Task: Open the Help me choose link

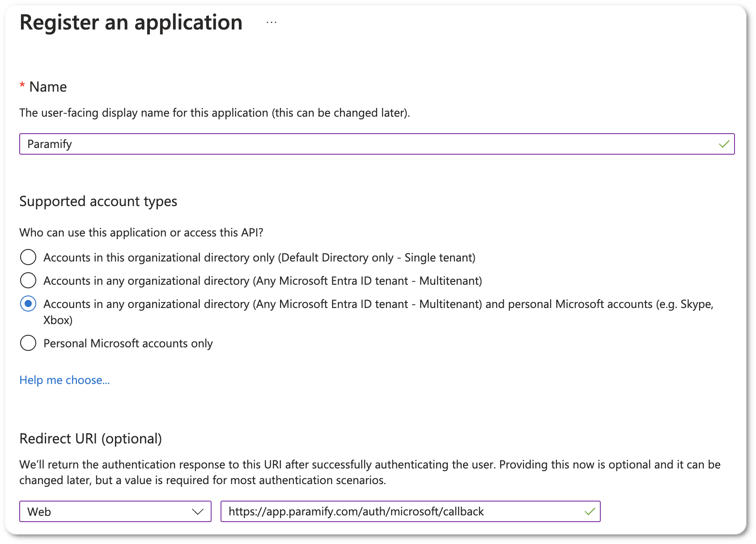Action: click(64, 380)
